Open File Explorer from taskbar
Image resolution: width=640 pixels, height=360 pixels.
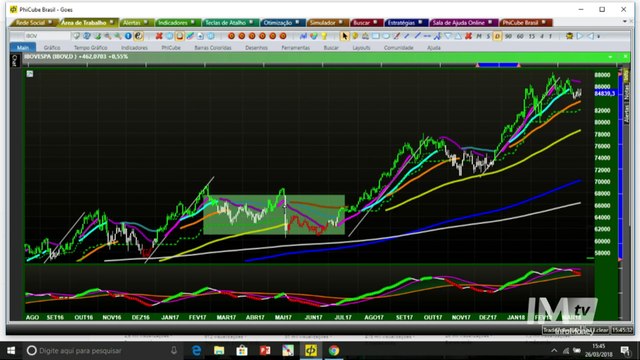(x=219, y=351)
